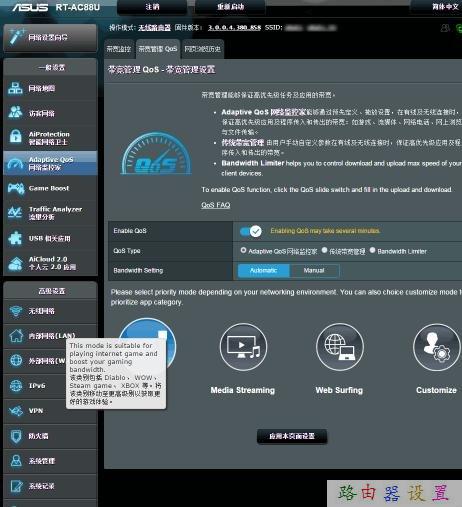Open IPv6 globe icon

(15, 386)
